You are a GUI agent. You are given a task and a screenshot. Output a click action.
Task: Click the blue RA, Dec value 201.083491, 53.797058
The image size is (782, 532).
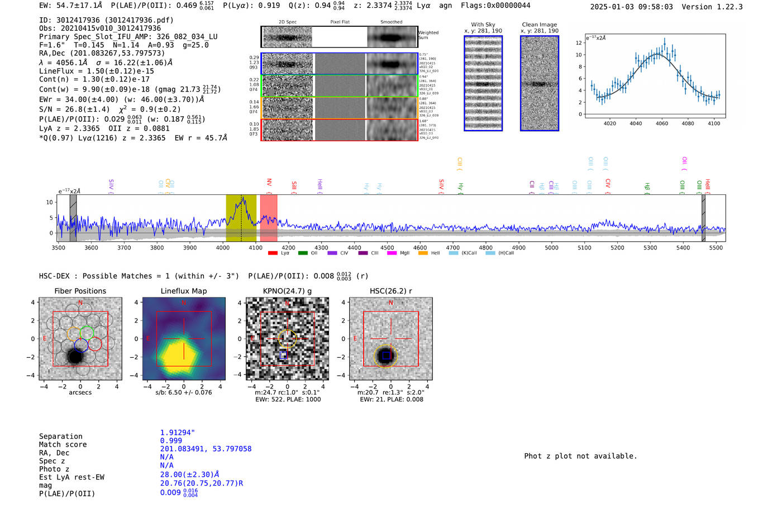(x=206, y=449)
